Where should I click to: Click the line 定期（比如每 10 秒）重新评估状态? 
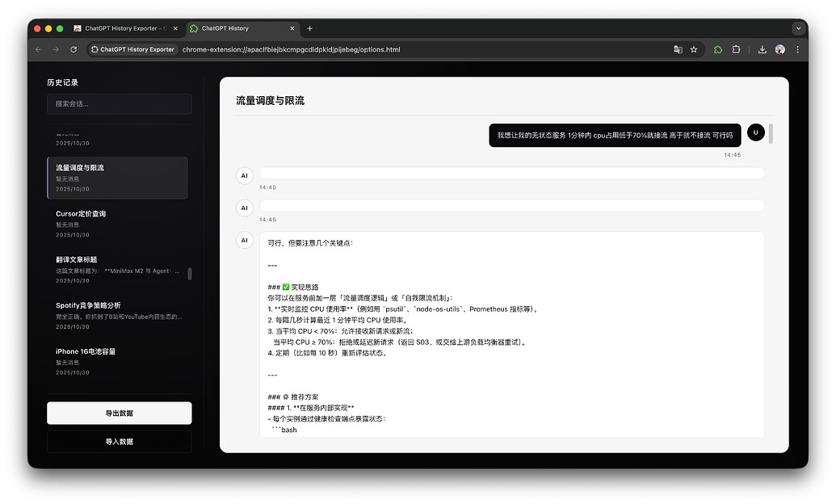click(x=327, y=353)
